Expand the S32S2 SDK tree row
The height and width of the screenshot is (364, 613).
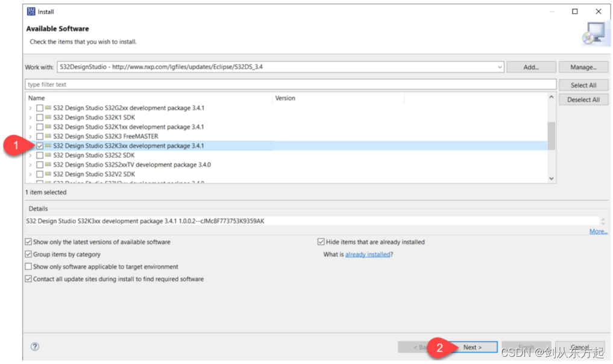click(31, 155)
